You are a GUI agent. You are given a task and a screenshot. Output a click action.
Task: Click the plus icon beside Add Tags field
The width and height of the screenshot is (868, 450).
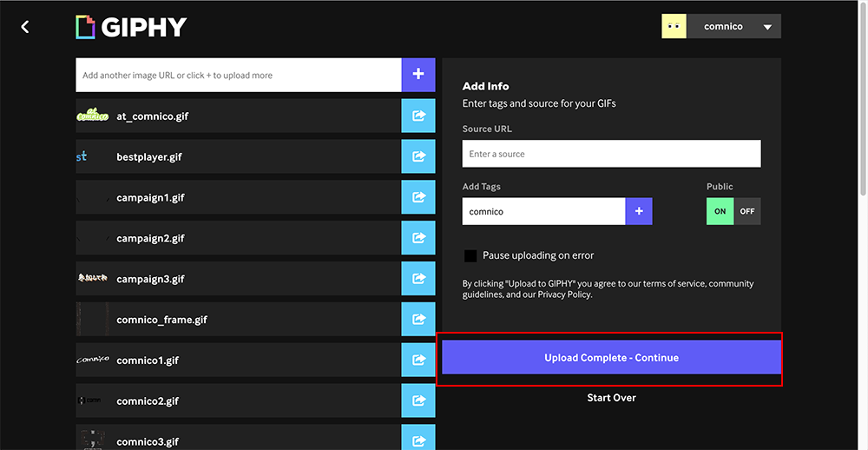[x=639, y=211]
